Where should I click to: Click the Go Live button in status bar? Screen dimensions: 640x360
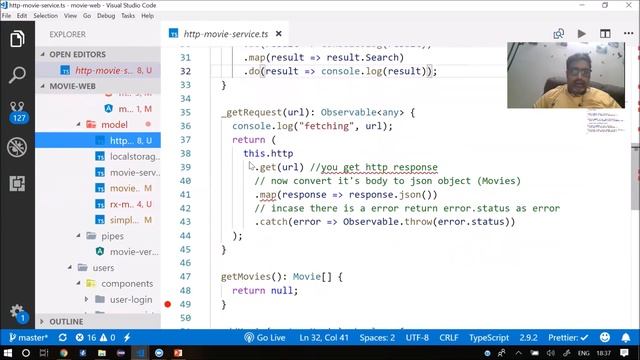[265, 338]
